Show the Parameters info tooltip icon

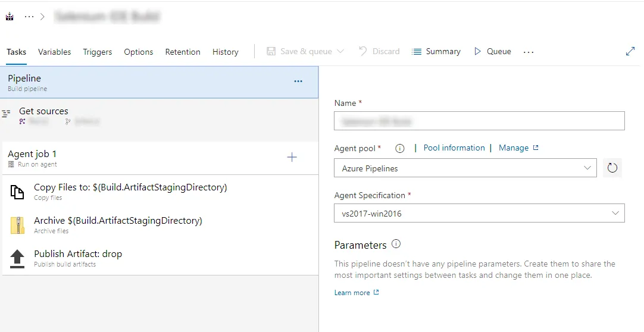pos(396,244)
